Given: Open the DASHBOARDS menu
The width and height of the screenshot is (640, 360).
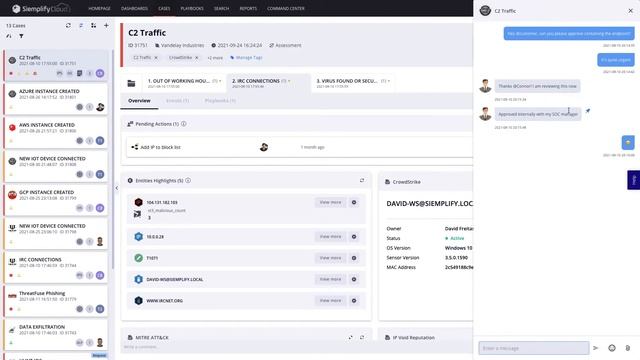Looking at the screenshot, I should tap(134, 9).
